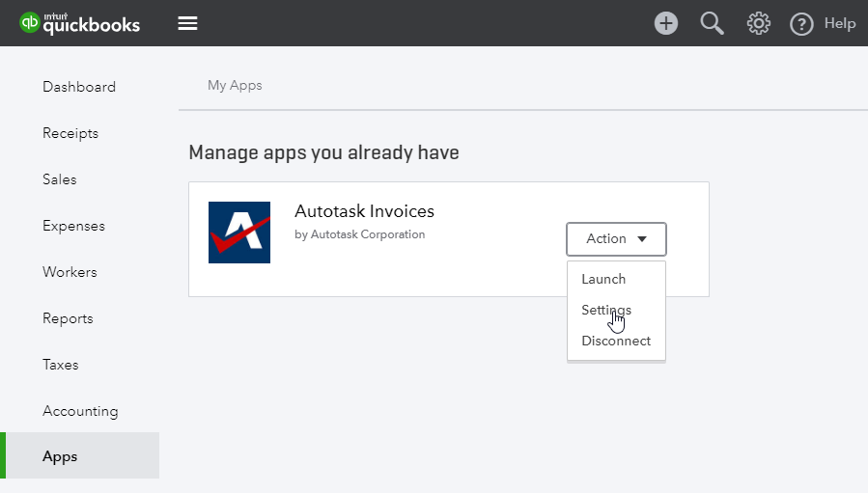The image size is (868, 493).
Task: Open the plus Create menu
Action: [x=666, y=23]
